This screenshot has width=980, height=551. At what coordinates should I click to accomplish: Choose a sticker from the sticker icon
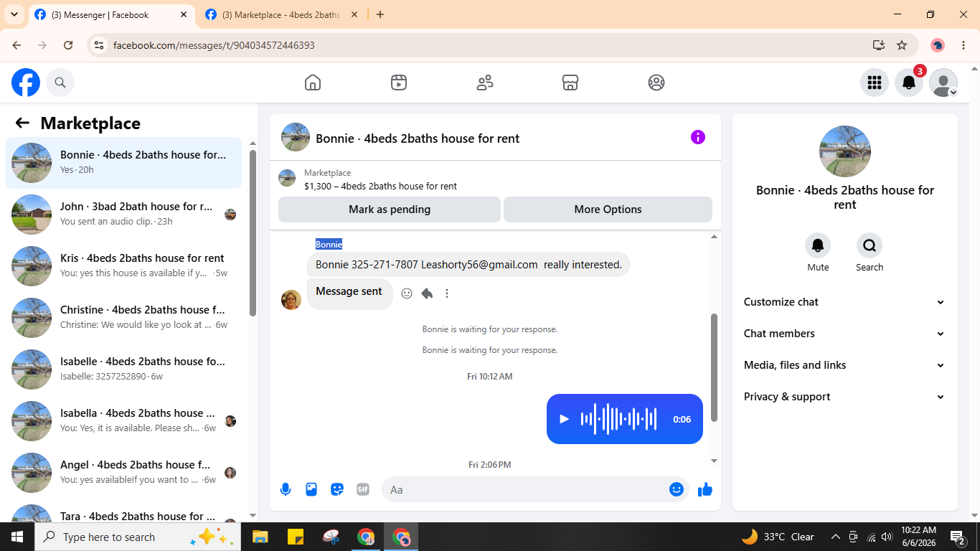click(x=337, y=489)
